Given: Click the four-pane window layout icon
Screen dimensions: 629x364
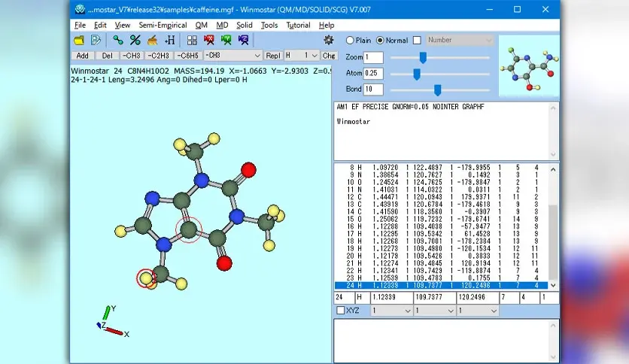Looking at the screenshot, I should (192, 40).
